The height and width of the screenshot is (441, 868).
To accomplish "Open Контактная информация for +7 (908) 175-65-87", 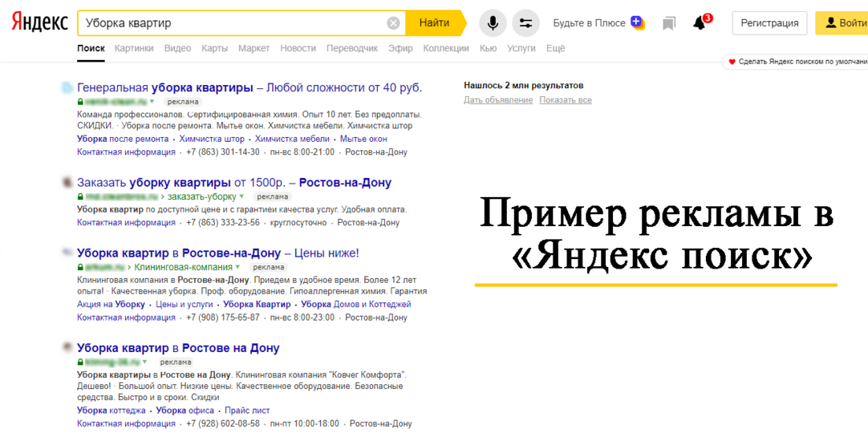I will [126, 318].
